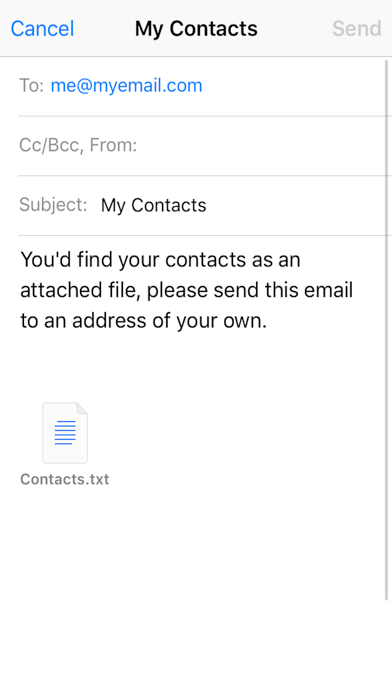Send the My Contacts email
Viewport: 392px width, 696px height.
356,29
